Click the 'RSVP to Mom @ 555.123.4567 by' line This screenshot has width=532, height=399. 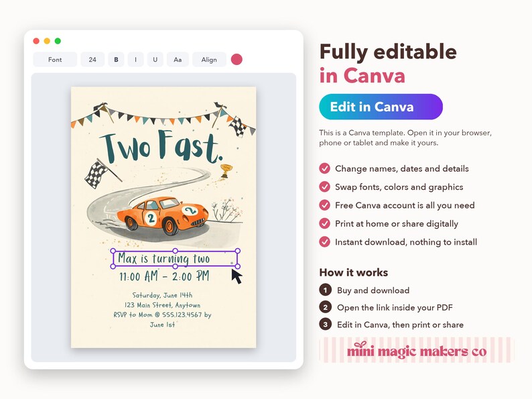pos(162,315)
